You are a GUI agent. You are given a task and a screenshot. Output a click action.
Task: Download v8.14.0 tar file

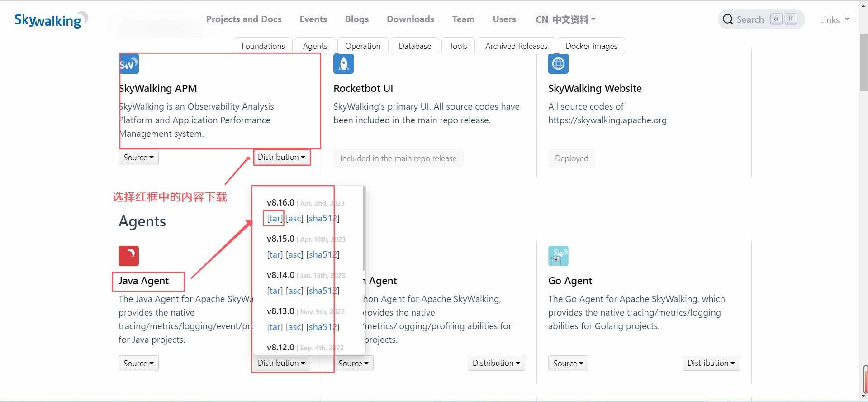275,291
